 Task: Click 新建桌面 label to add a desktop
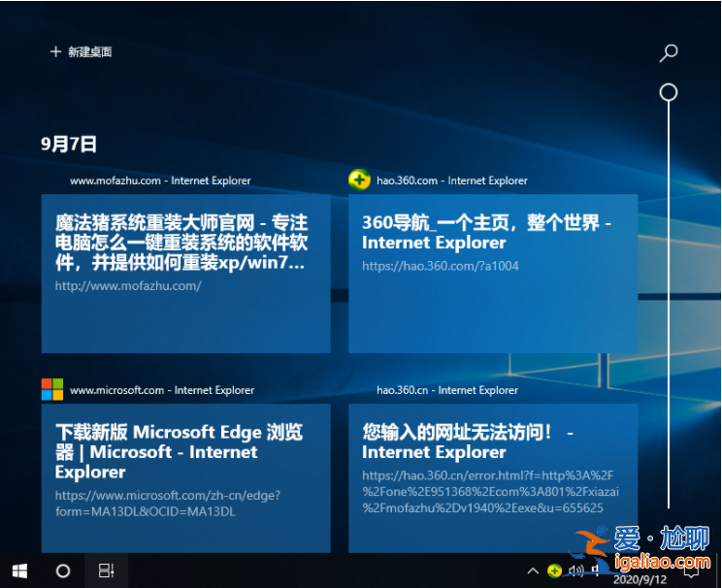(90, 51)
